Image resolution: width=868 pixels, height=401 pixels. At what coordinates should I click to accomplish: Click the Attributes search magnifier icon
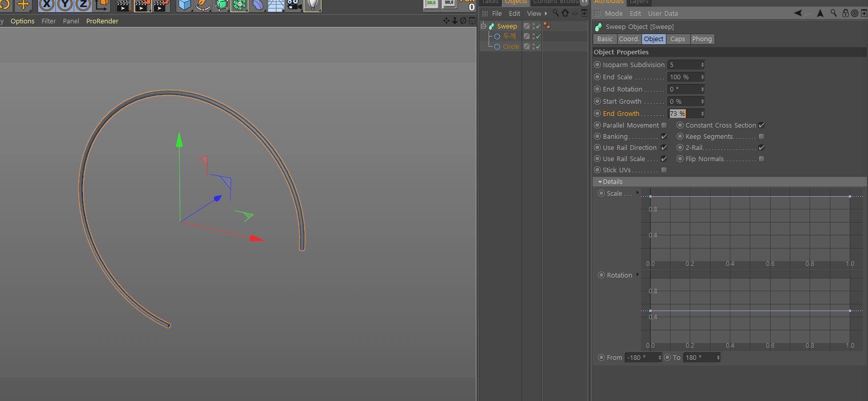pyautogui.click(x=833, y=13)
